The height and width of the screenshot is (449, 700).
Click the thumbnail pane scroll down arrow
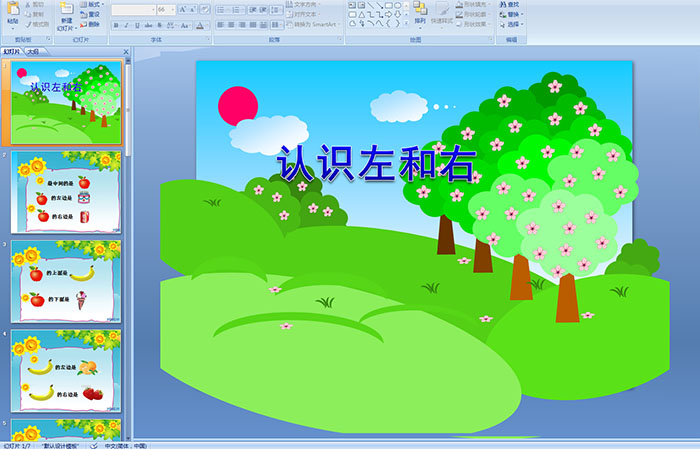129,438
